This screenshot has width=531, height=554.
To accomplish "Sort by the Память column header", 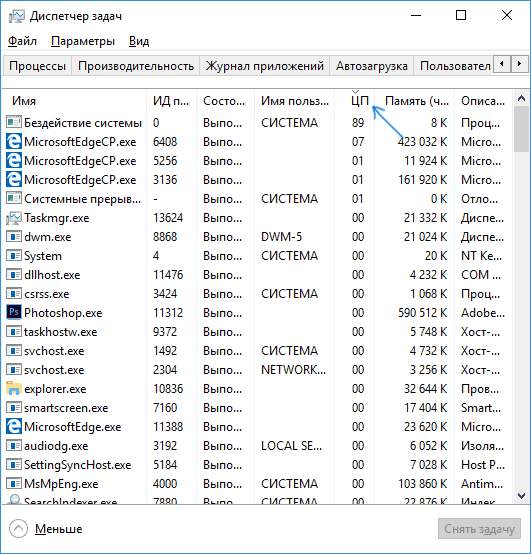I will 414,101.
